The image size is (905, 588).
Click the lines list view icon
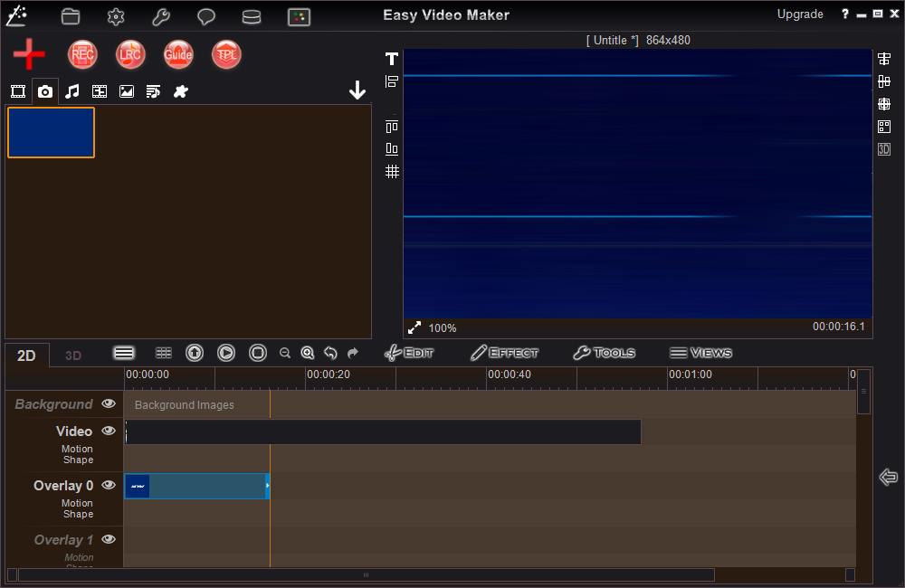pos(124,353)
